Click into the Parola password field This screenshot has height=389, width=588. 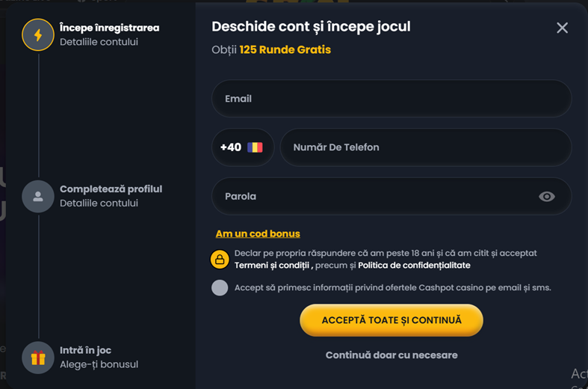tap(374, 197)
